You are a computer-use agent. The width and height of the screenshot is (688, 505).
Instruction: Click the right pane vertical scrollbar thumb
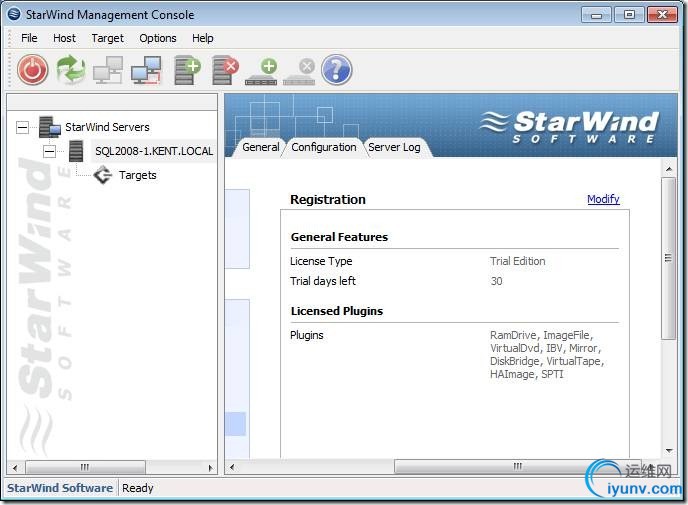[669, 258]
